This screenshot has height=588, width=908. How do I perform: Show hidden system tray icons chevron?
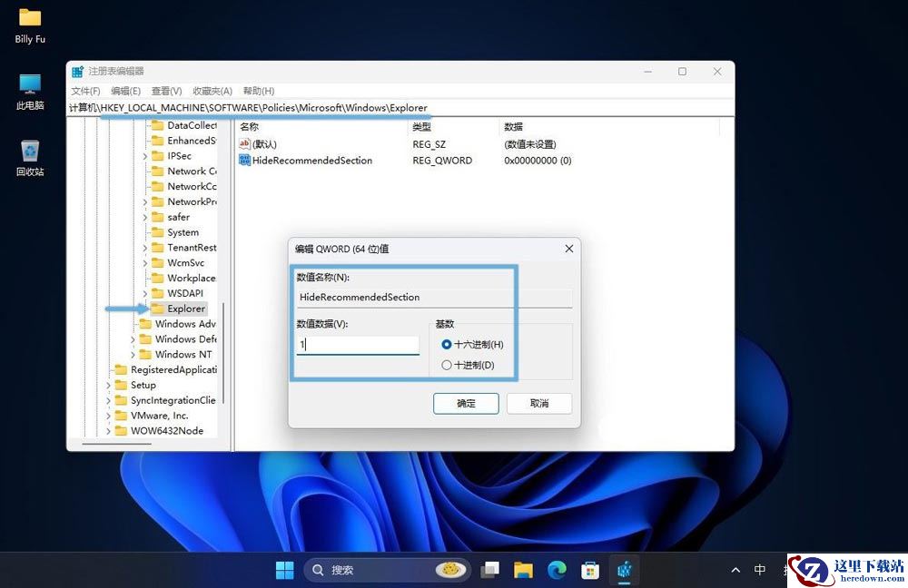[x=735, y=570]
